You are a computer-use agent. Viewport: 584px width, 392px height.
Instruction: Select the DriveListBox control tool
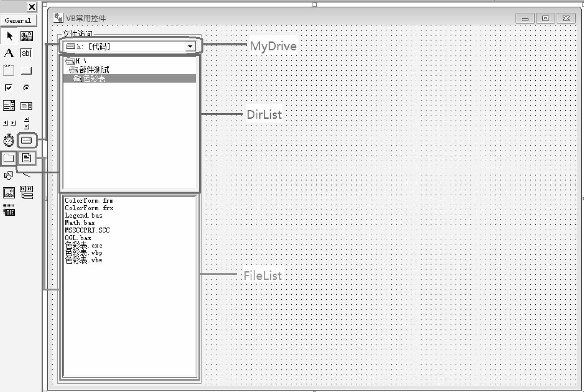coord(27,140)
